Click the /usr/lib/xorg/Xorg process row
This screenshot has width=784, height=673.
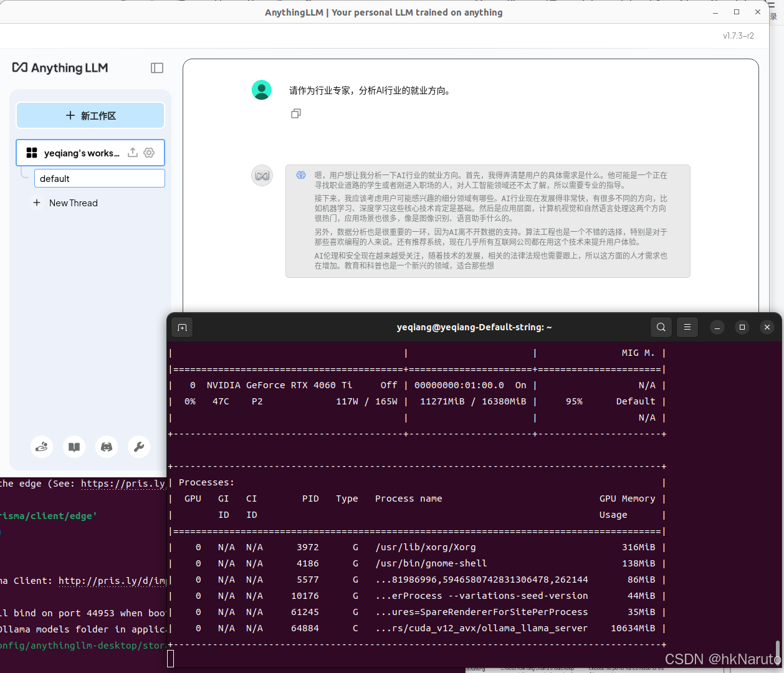coord(418,547)
